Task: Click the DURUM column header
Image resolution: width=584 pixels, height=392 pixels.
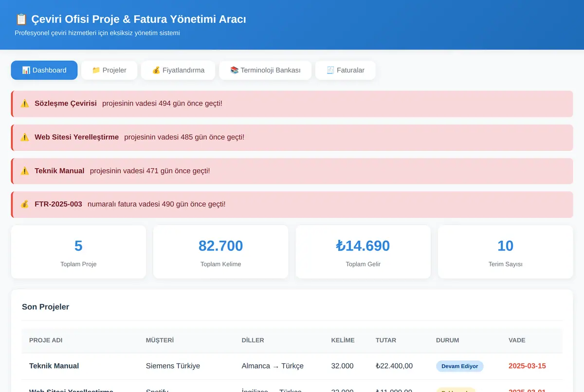Action: tap(448, 340)
